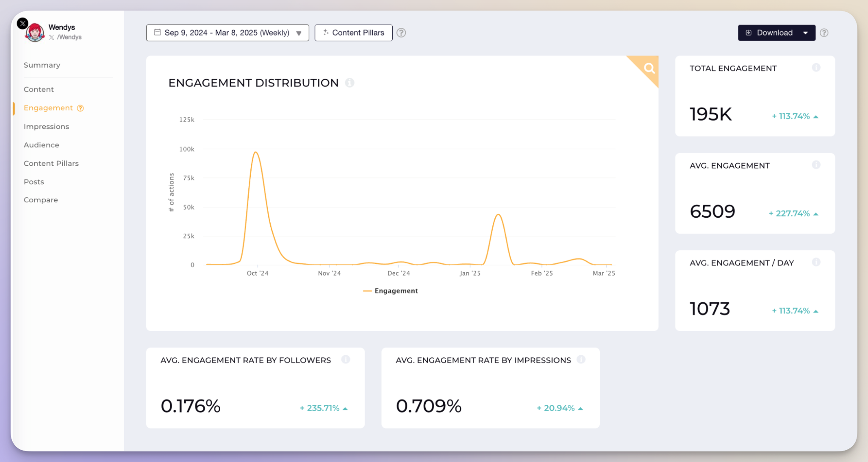Viewport: 868px width, 462px height.
Task: Click the info icon on the Avg. Engagement card
Action: [x=816, y=165]
